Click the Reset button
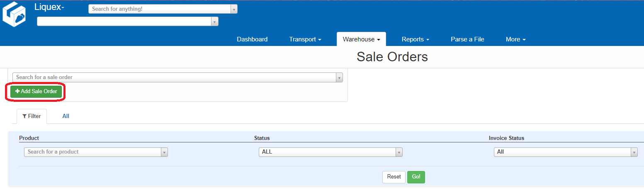The width and height of the screenshot is (644, 195). tap(394, 177)
